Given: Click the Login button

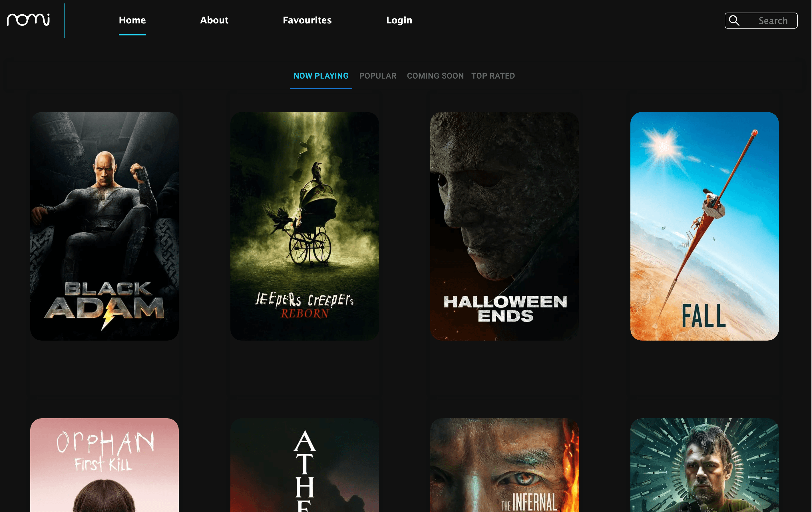Looking at the screenshot, I should pyautogui.click(x=399, y=20).
